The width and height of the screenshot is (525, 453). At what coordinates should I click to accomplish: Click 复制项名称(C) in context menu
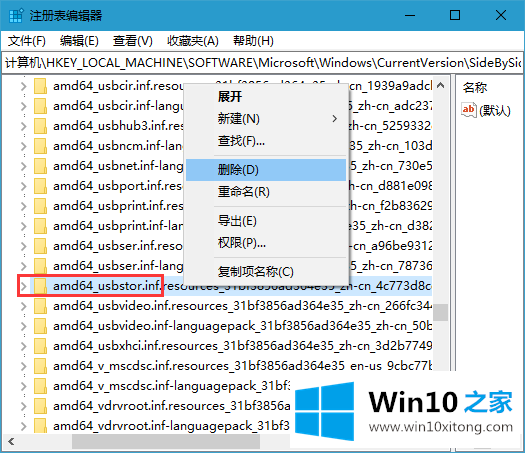coord(266,272)
